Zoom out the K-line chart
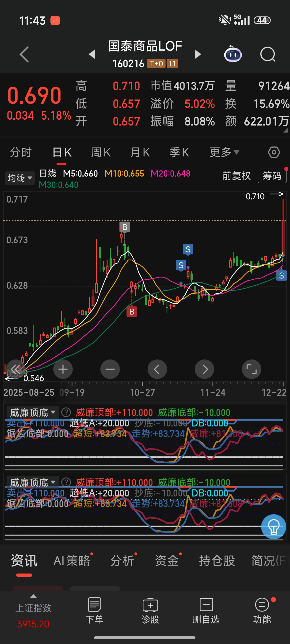 110,369
